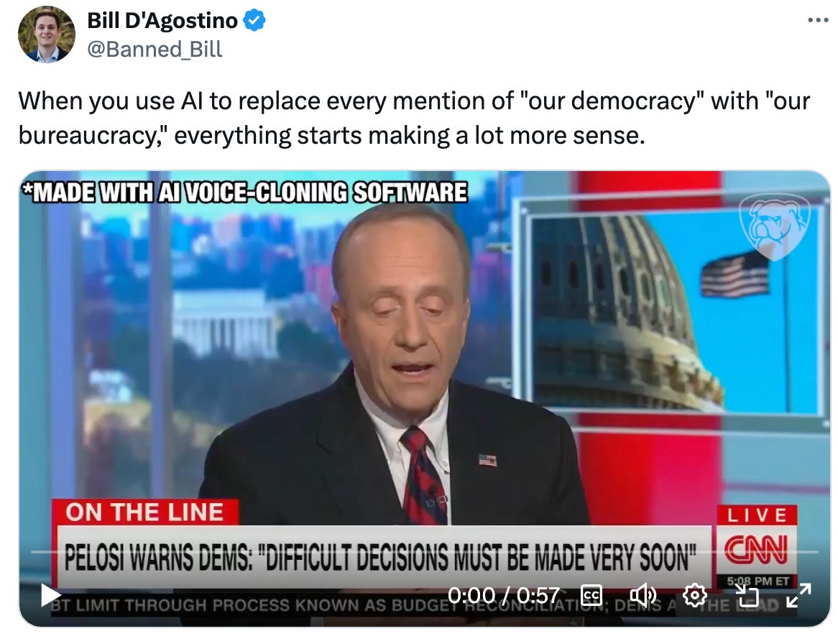This screenshot has height=644, width=838.
Task: Open video settings gear icon
Action: (x=695, y=595)
